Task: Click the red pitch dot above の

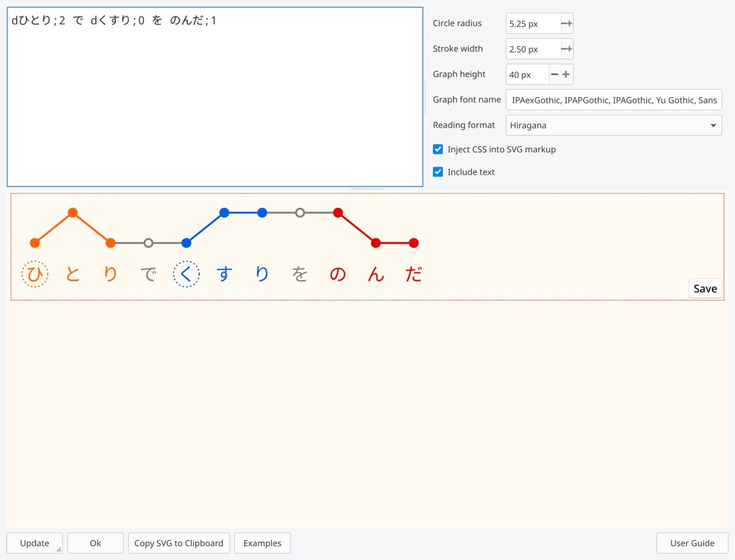Action: point(338,213)
